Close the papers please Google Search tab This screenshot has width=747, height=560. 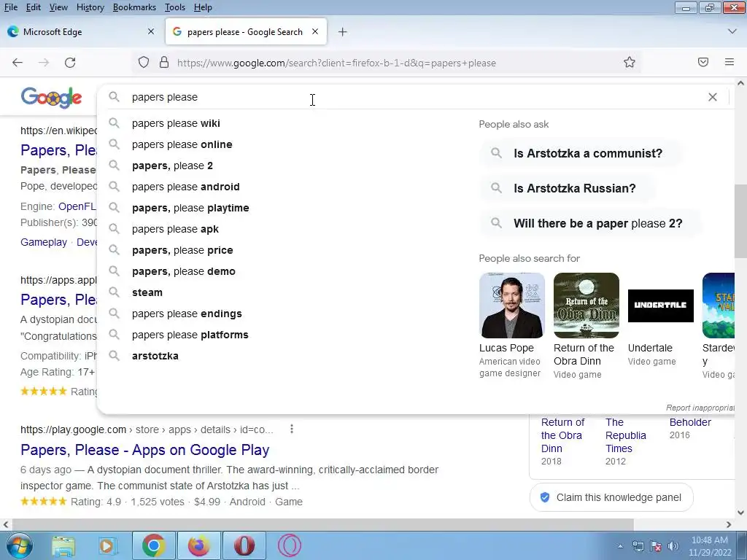click(315, 31)
